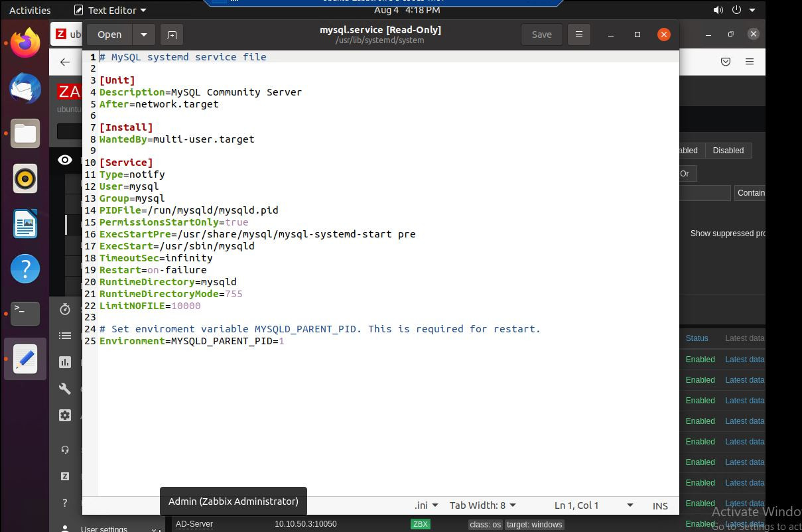Click Activities in the top bar
The height and width of the screenshot is (532, 802).
click(x=30, y=10)
